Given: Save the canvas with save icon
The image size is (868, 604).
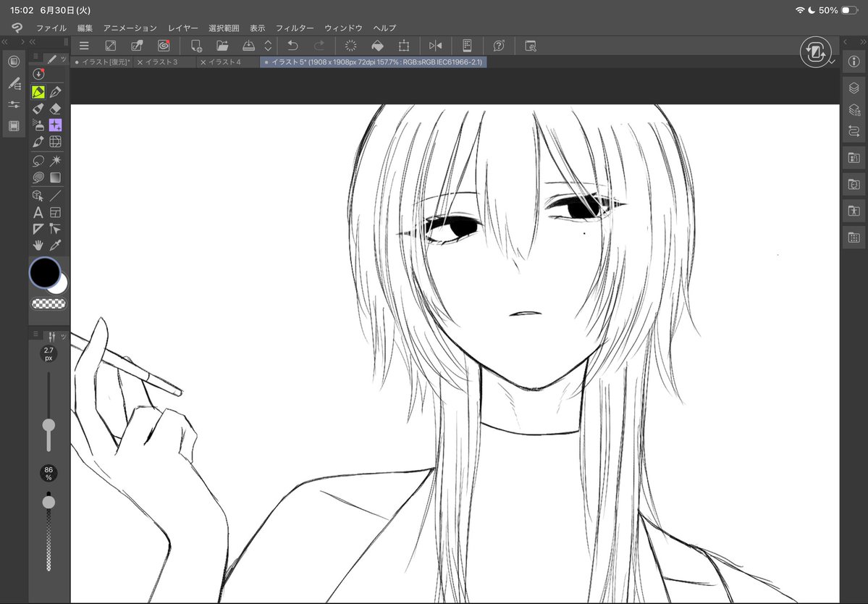Looking at the screenshot, I should point(248,46).
